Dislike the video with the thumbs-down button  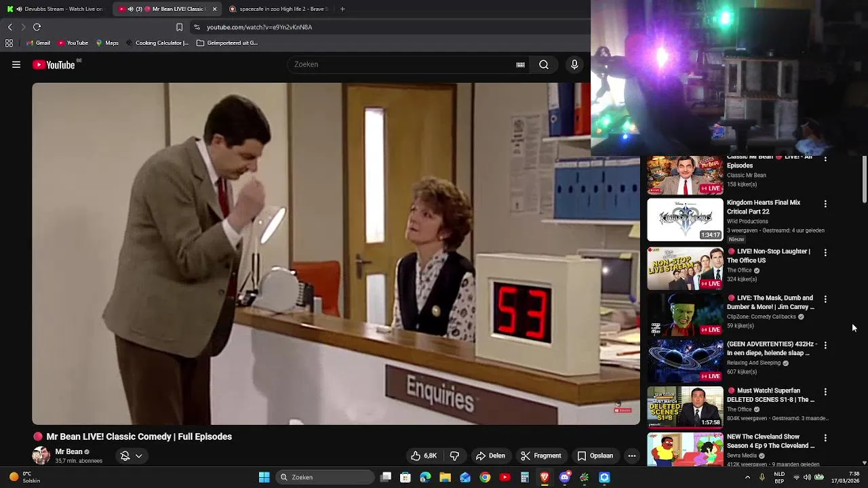[x=454, y=455]
